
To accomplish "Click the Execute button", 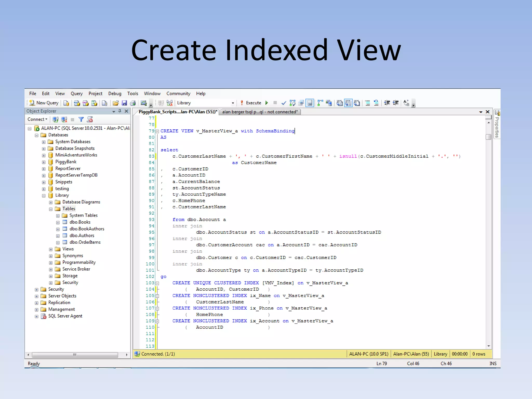I will pyautogui.click(x=251, y=103).
